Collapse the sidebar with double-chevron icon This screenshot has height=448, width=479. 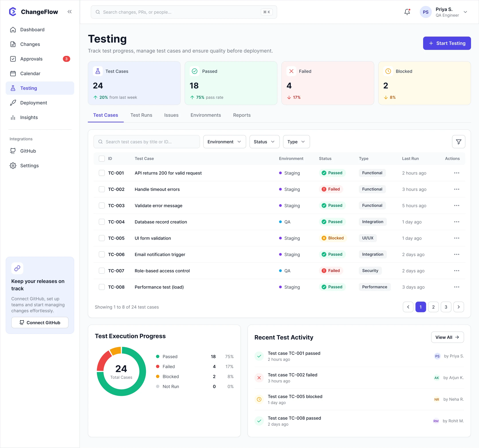pyautogui.click(x=69, y=12)
